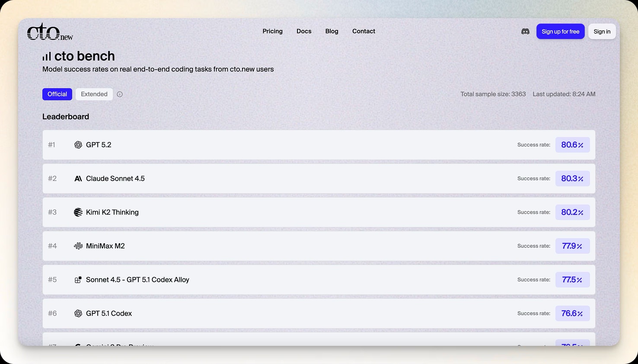Image resolution: width=638 pixels, height=364 pixels.
Task: Click the info icon beside Extended
Action: (x=120, y=94)
